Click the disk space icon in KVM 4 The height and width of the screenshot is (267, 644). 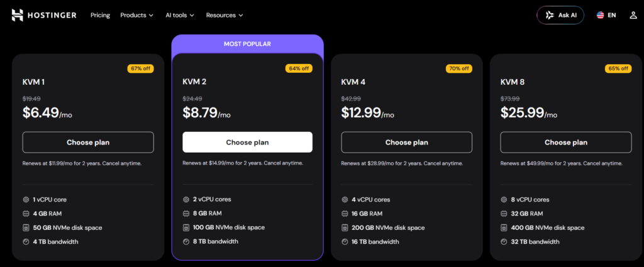point(344,227)
